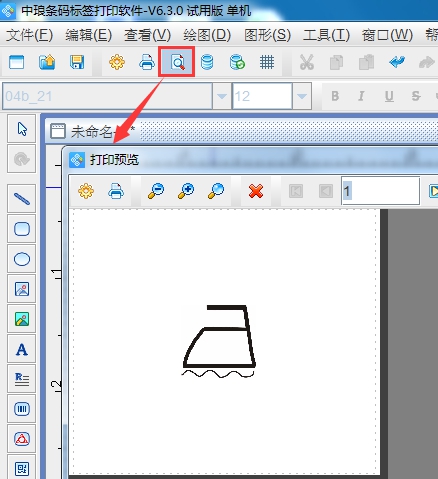Toggle underline text formatting
438x479 pixels.
click(x=389, y=96)
